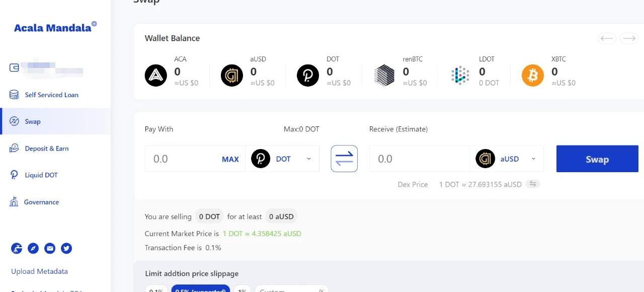644x292 pixels.
Task: Click the faucet icon in sidebar footer
Action: (x=17, y=248)
